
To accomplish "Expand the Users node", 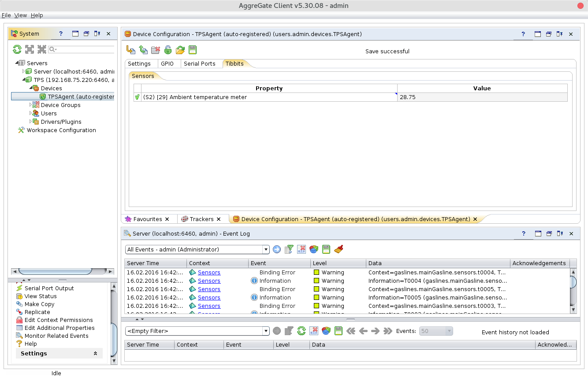I will click(x=30, y=113).
